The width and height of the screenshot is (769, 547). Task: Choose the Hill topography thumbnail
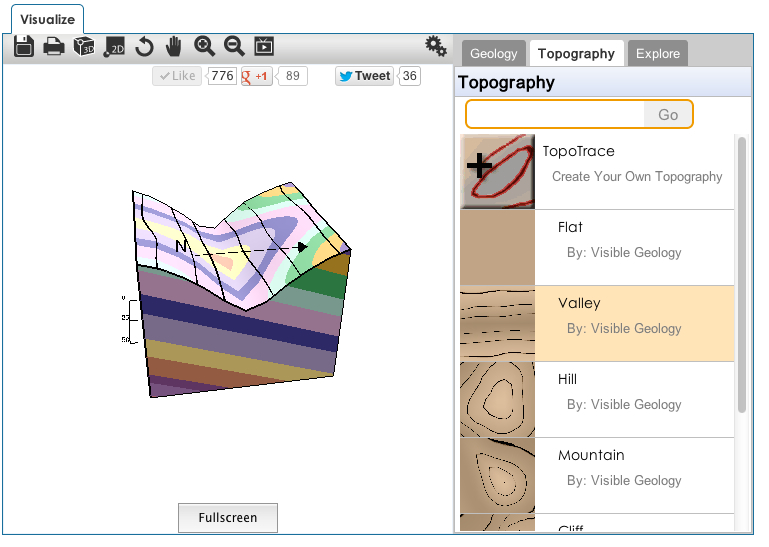point(497,399)
